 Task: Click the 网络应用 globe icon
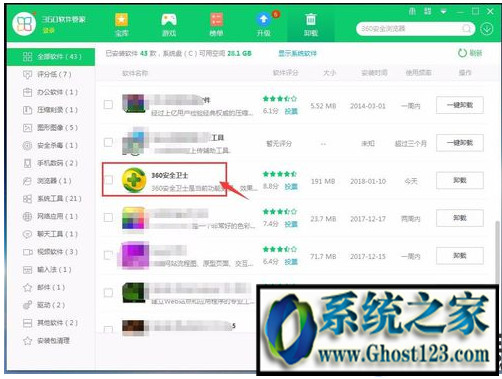[27, 216]
